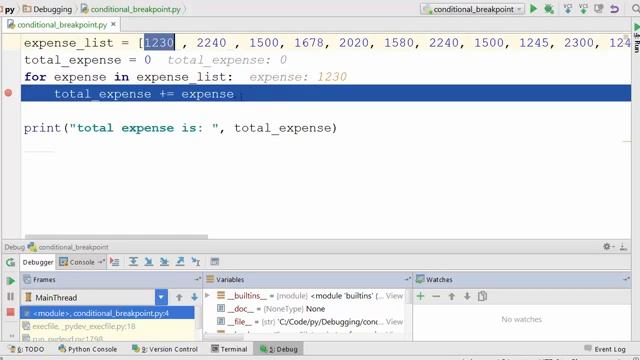The image size is (640, 360).
Task: Click the Debugging folder breadcrumb
Action: point(47,9)
